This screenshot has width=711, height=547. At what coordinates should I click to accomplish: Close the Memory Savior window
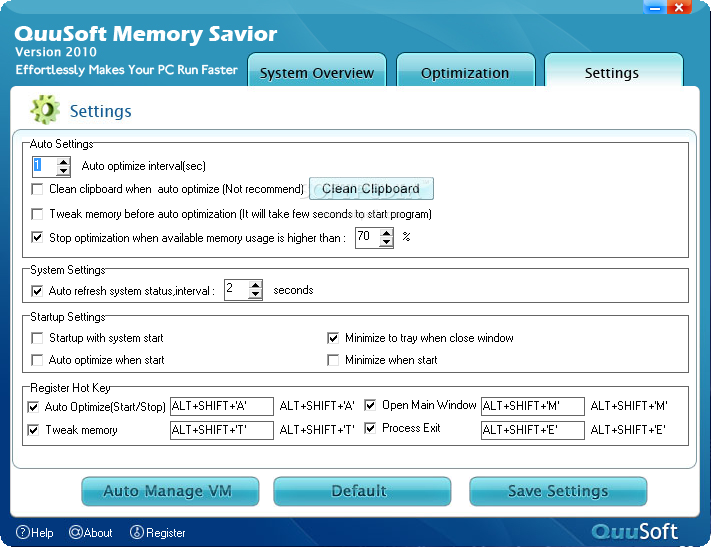pos(679,7)
